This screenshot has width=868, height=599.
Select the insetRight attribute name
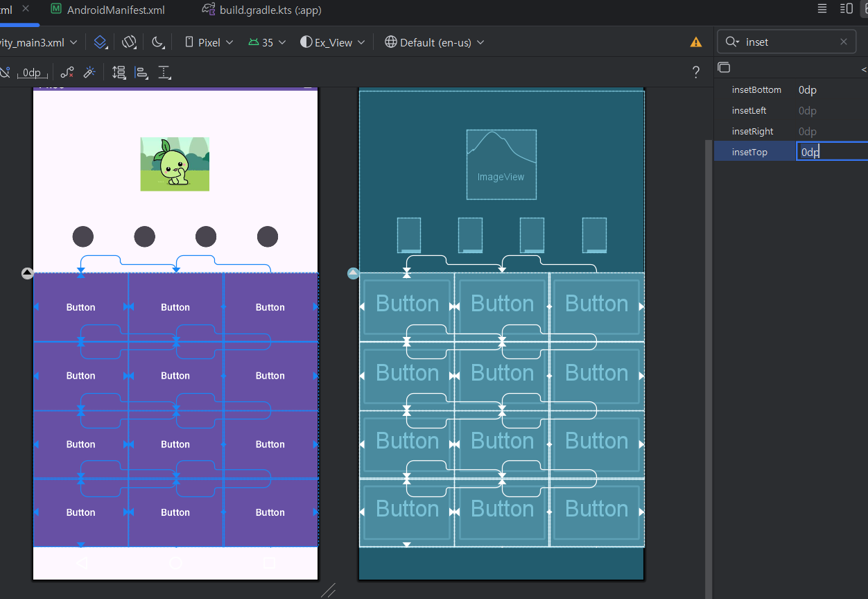[752, 131]
